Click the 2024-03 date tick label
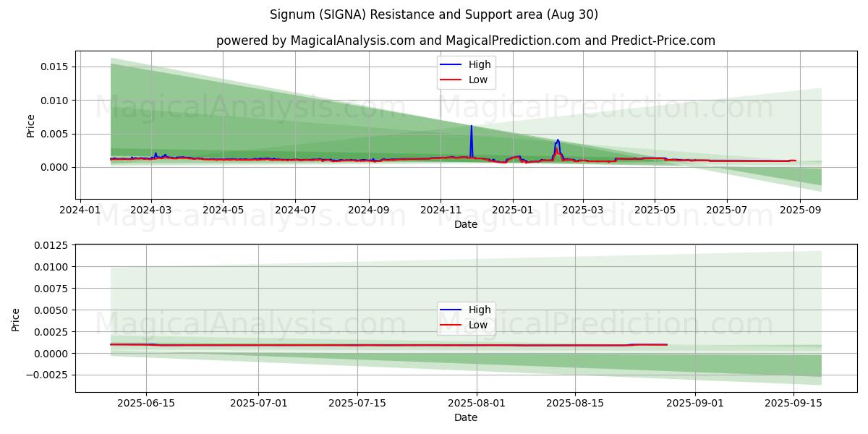This screenshot has width=868, height=434. point(151,210)
